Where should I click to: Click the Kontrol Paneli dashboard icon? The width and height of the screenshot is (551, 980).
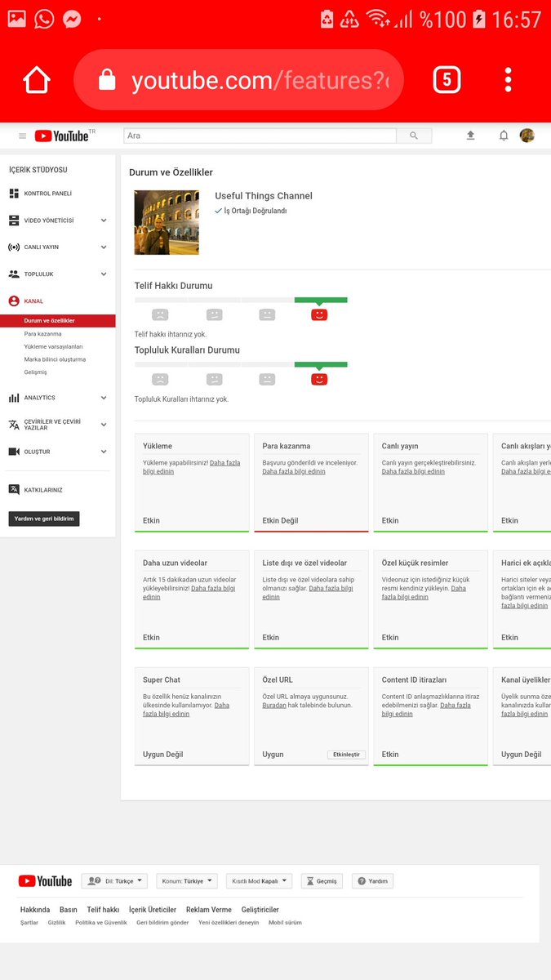point(14,194)
